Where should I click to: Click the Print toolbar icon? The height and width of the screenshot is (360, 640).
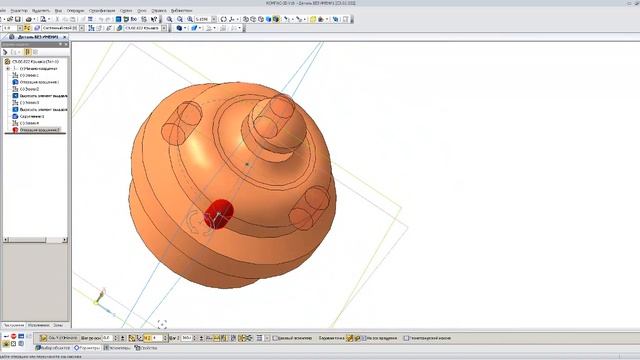pyautogui.click(x=29, y=19)
